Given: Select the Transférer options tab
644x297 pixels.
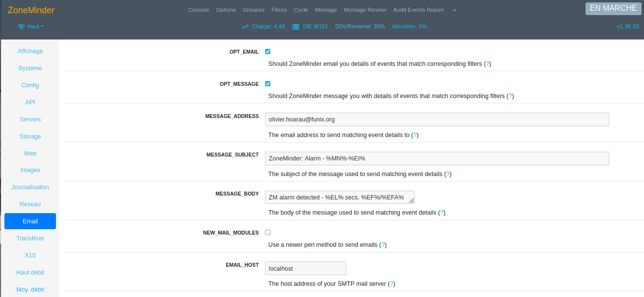Looking at the screenshot, I should point(30,238).
